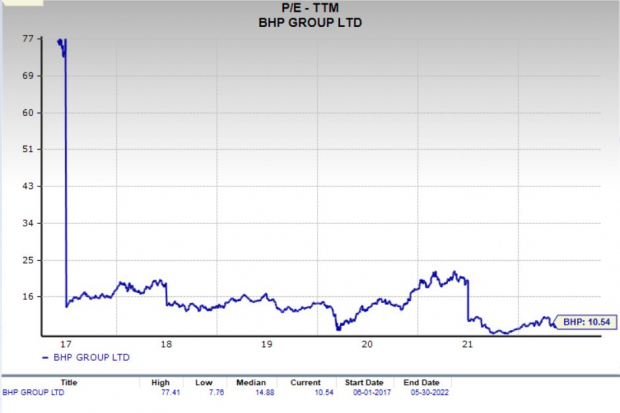
Task: Click the Title column header
Action: 69,381
